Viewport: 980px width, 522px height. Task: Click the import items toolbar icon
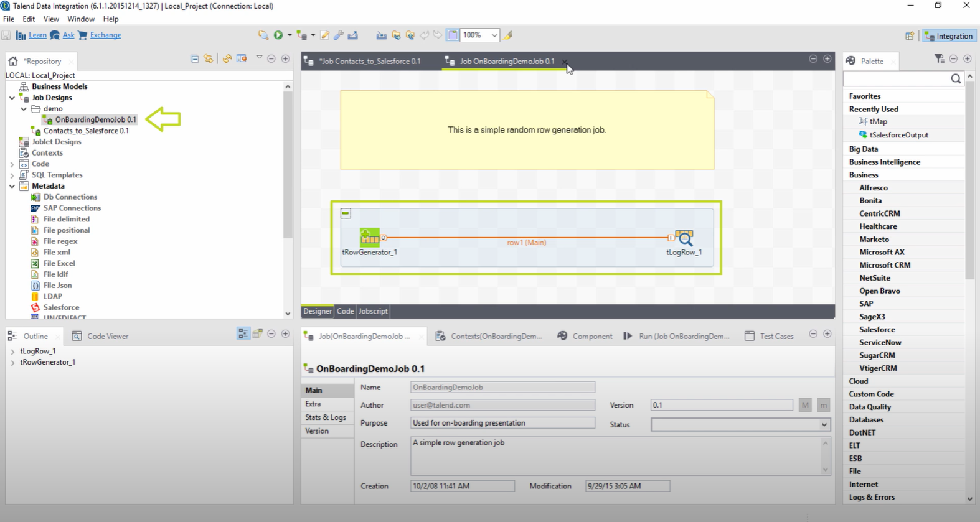pos(381,35)
